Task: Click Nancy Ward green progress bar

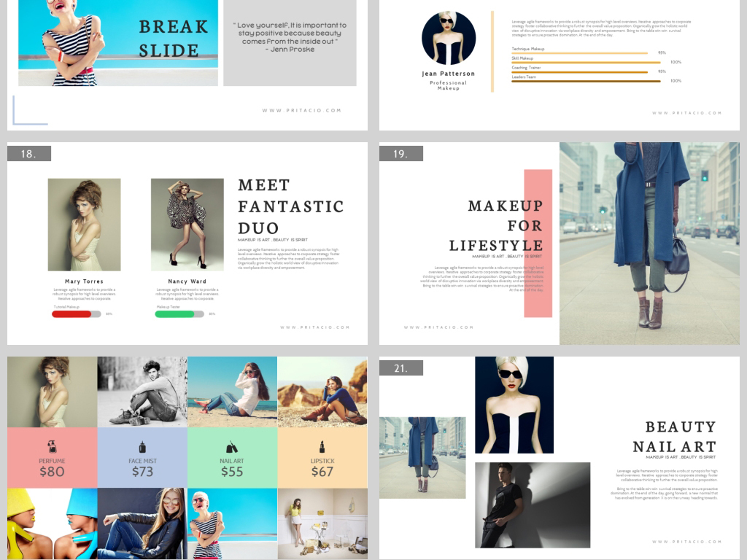Action: [x=175, y=314]
